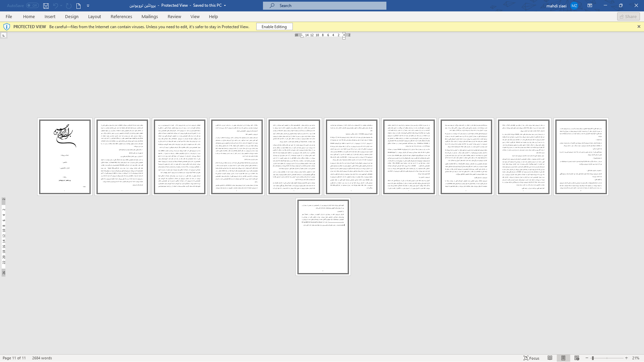644x362 pixels.
Task: Restore down the Word window
Action: click(x=621, y=6)
